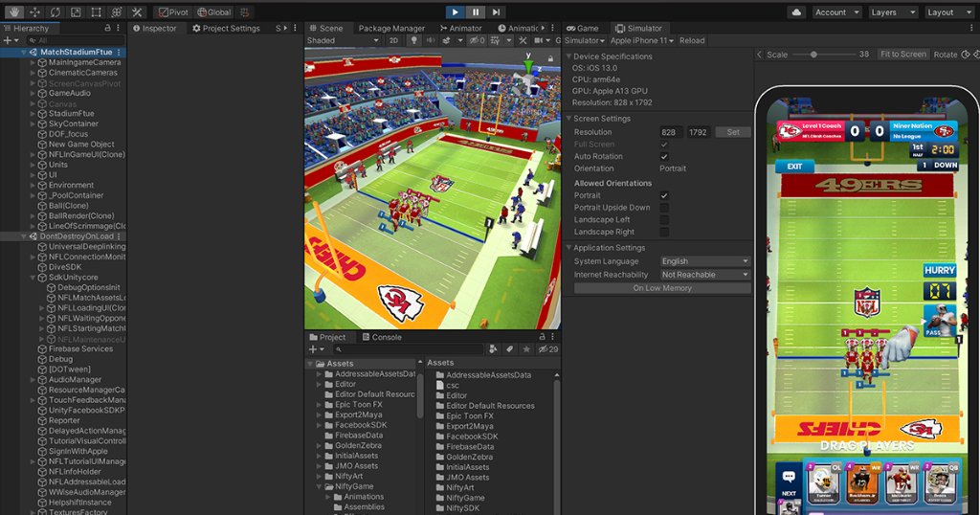Open the Account dropdown
The image size is (980, 515).
[x=836, y=11]
